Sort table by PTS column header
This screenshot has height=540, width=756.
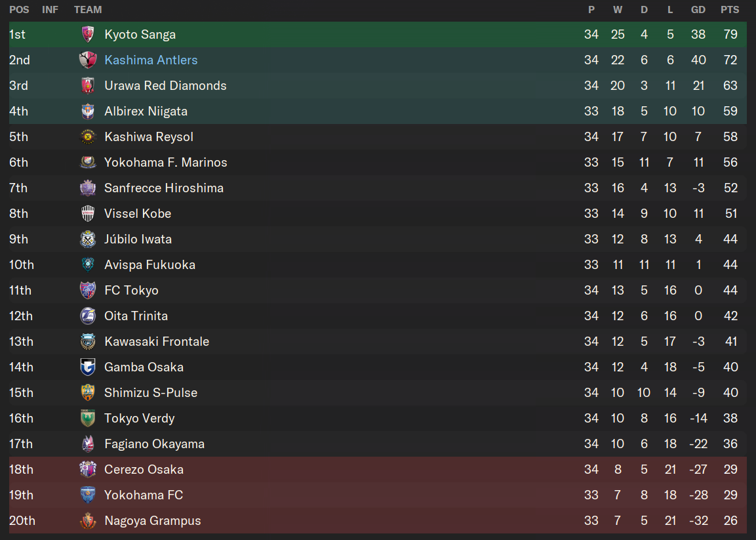(x=730, y=10)
